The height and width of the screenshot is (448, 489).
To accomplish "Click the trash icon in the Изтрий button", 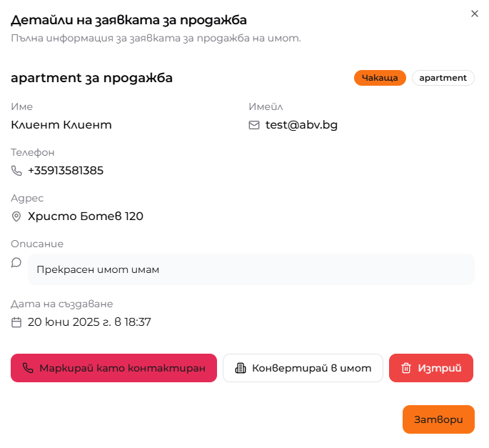I will 406,368.
